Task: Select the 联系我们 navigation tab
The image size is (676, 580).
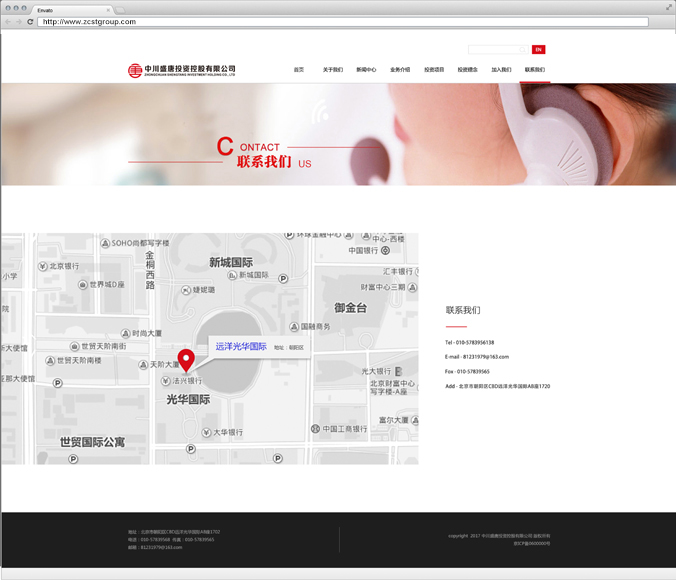Action: click(x=535, y=70)
